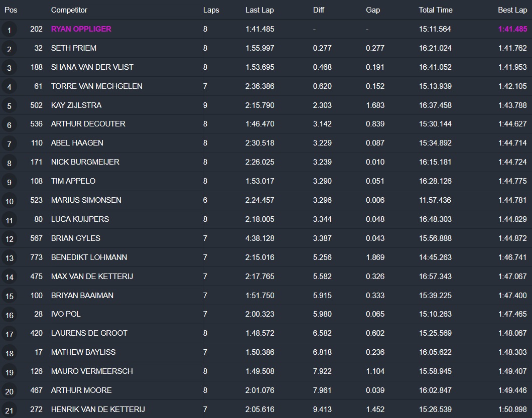Select competitor SHANA VAN DER VLIST
This screenshot has height=418, width=532.
pos(92,67)
